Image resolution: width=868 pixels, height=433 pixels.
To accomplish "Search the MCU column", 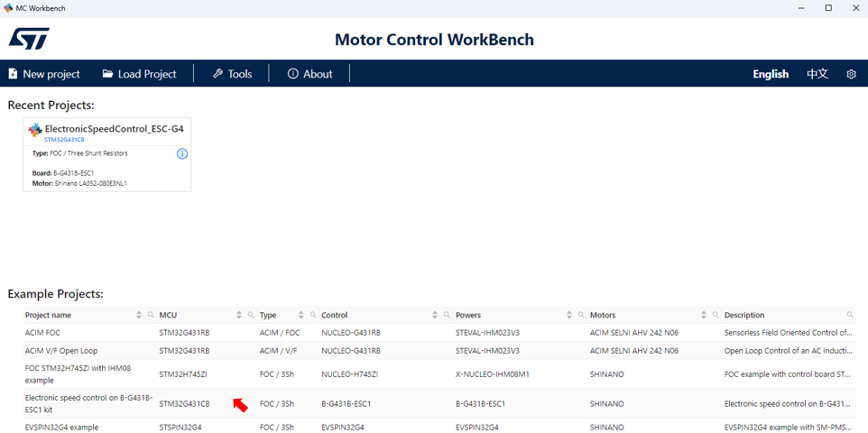I will point(251,315).
